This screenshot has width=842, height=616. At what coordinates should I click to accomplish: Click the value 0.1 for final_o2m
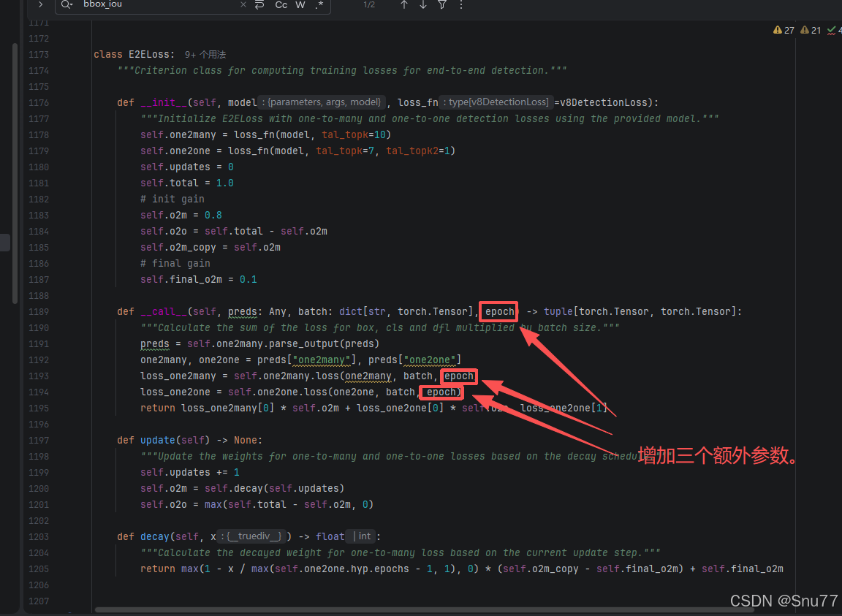pos(248,279)
